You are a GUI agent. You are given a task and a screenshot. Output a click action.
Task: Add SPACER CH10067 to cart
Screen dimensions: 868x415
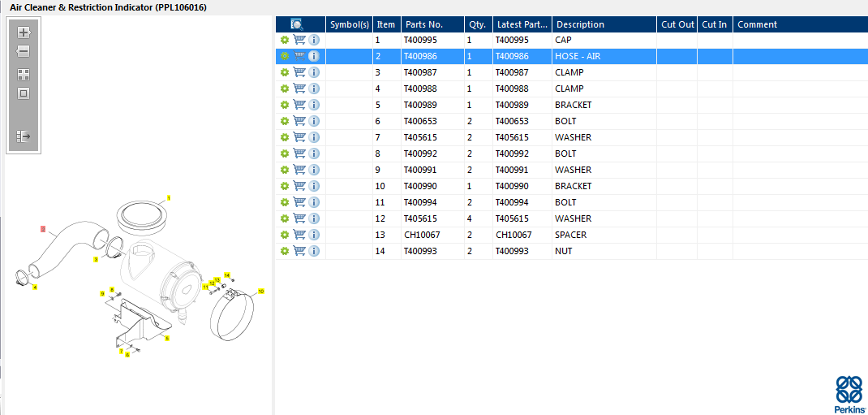[299, 235]
